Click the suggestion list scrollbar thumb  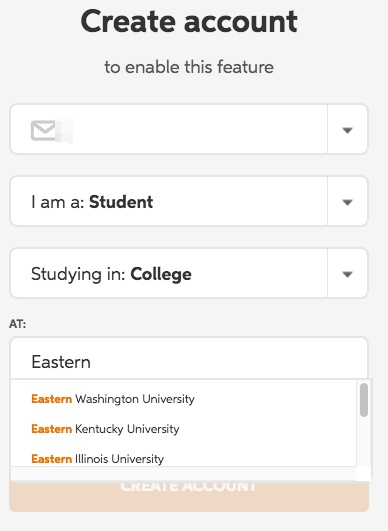click(x=364, y=400)
